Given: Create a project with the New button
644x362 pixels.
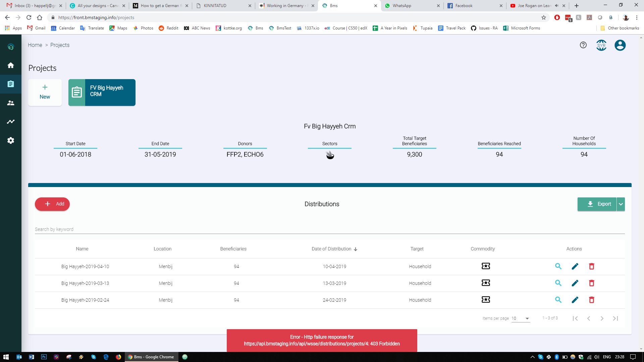Looking at the screenshot, I should pyautogui.click(x=45, y=92).
